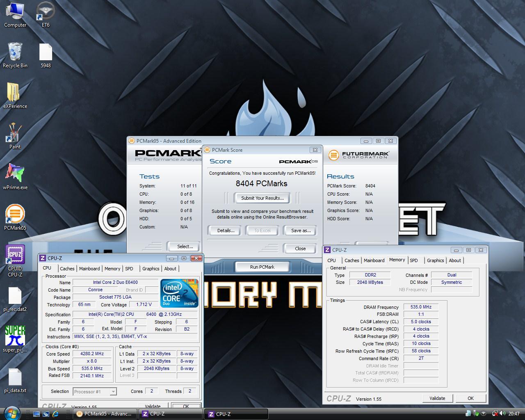
Task: Open the Windows Start orb
Action: point(11,413)
